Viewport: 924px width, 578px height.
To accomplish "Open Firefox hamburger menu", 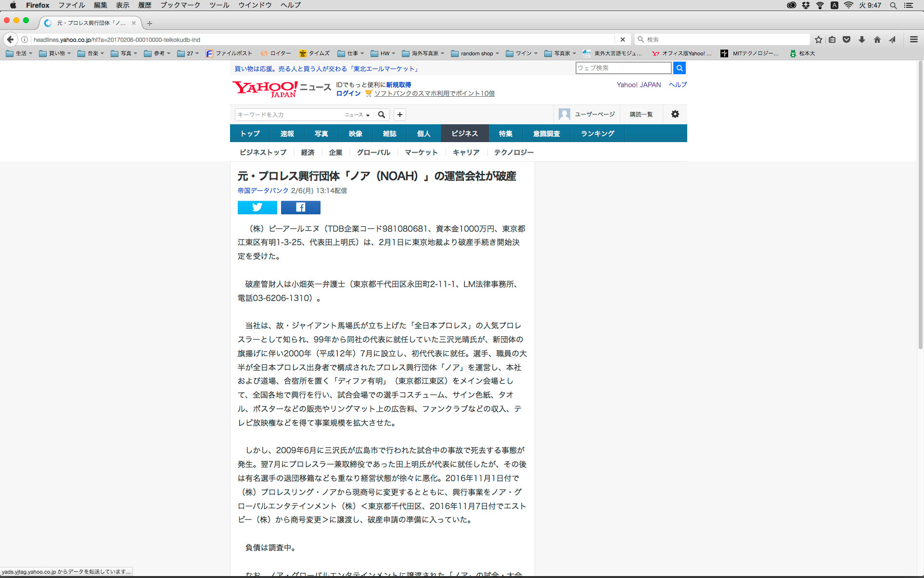I will pos(913,39).
